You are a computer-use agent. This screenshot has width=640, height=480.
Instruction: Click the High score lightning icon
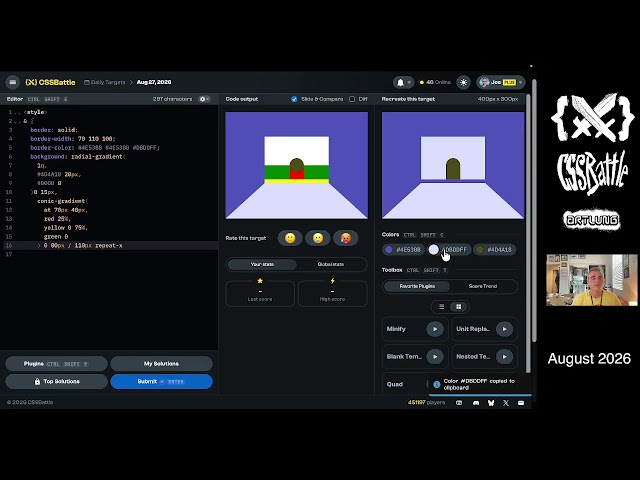point(332,281)
